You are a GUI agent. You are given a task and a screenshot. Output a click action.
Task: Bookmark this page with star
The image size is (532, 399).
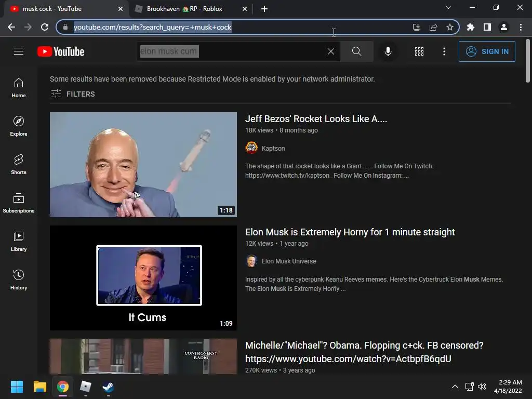[x=450, y=27]
